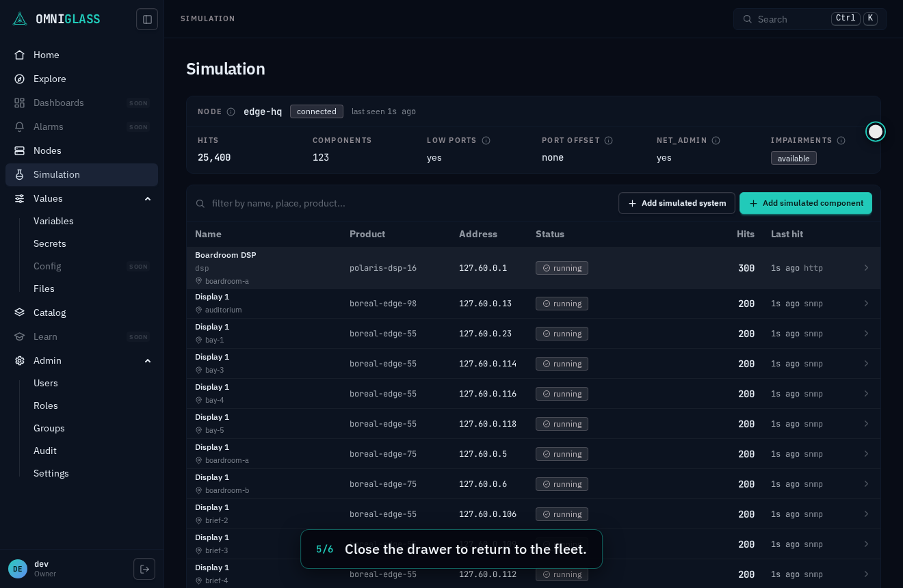Image resolution: width=903 pixels, height=588 pixels.
Task: Click the filter by name input field
Action: [404, 203]
